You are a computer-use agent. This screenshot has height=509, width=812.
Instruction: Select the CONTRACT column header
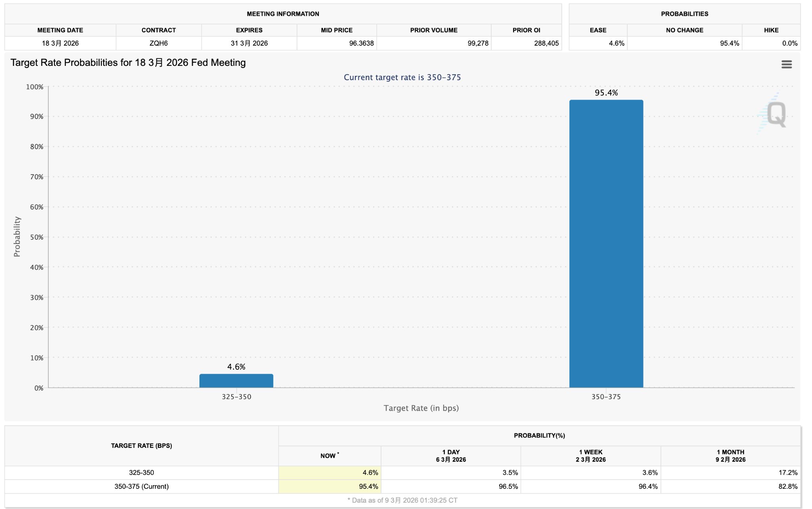(159, 30)
